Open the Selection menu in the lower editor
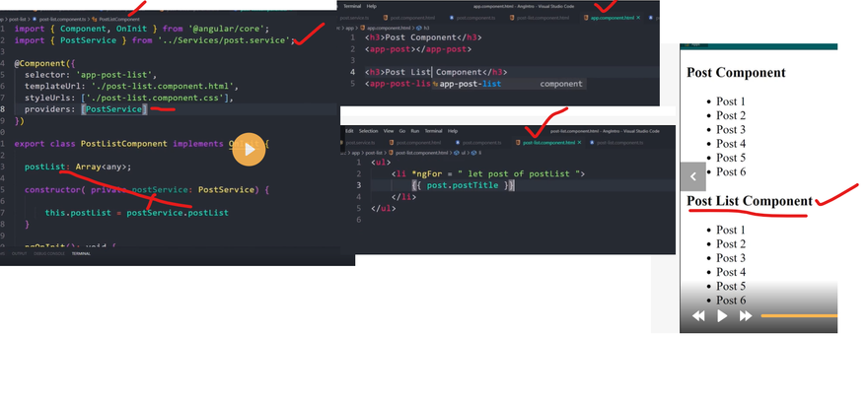This screenshot has height=403, width=868. coord(368,130)
